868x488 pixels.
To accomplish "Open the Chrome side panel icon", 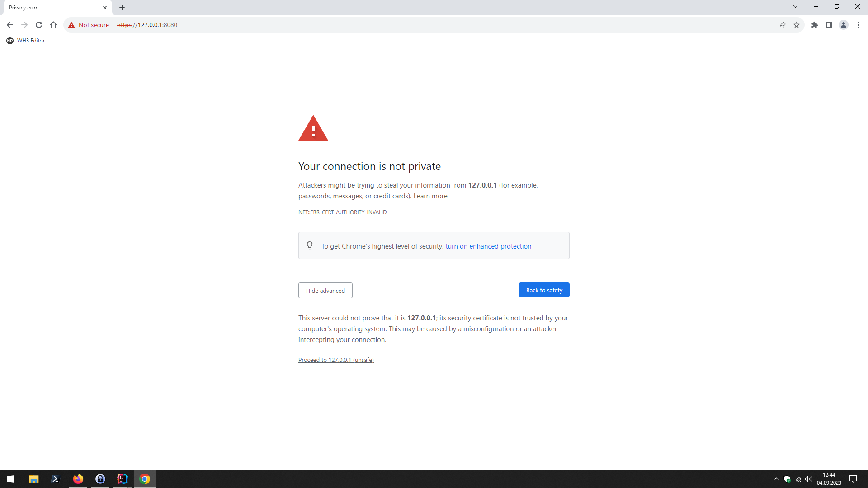I will (830, 25).
